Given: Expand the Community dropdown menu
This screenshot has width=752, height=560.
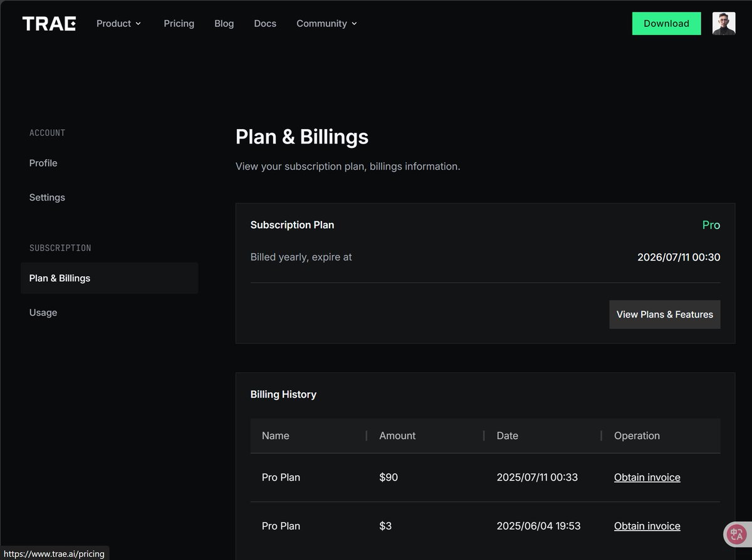Looking at the screenshot, I should [326, 24].
